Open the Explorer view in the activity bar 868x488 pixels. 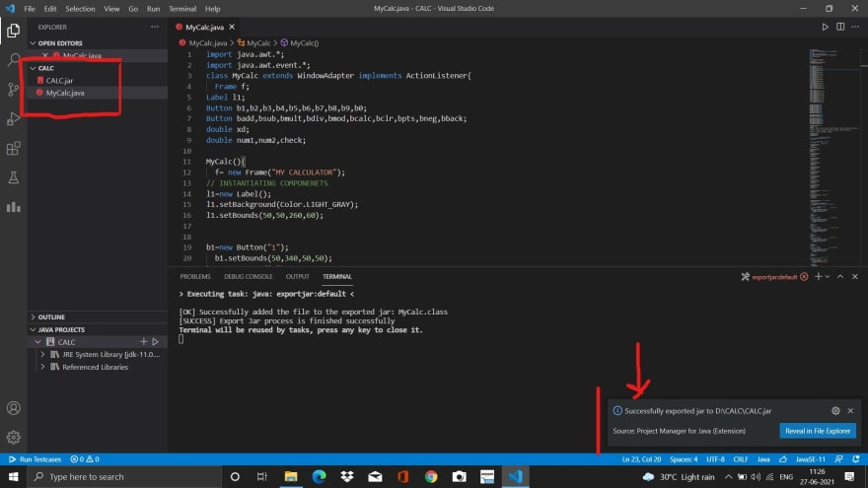(x=13, y=31)
